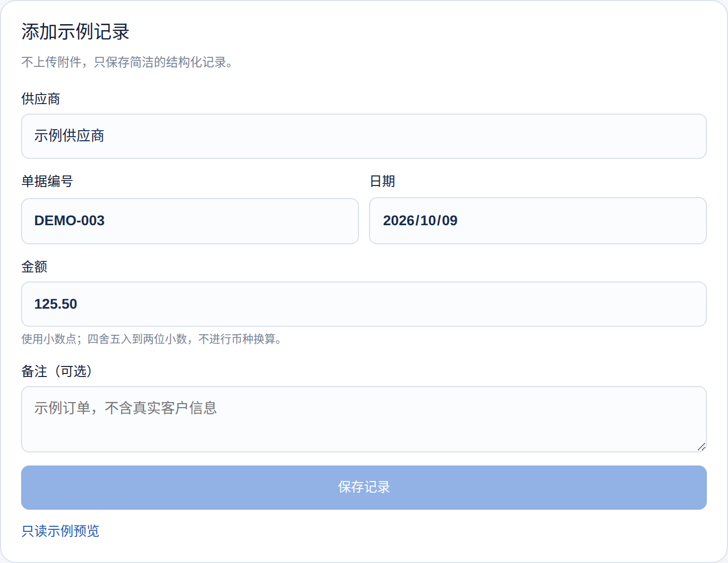Click the 备注（可选） label

[x=57, y=371]
